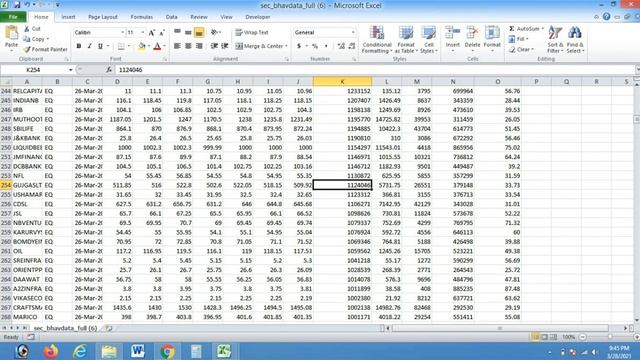The width and height of the screenshot is (640, 360).
Task: Click the insert function fx icon
Action: tap(109, 70)
